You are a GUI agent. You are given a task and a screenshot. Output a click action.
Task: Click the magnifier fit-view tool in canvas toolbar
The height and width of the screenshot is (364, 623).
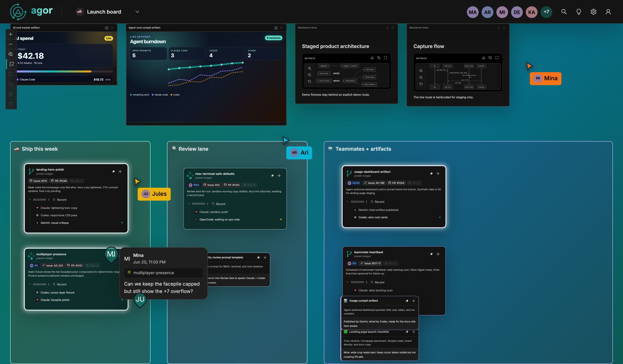tap(11, 54)
